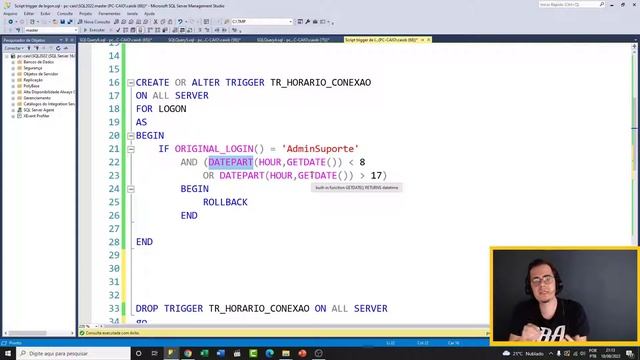Open the C:\TMP find combo box

[x=262, y=22]
